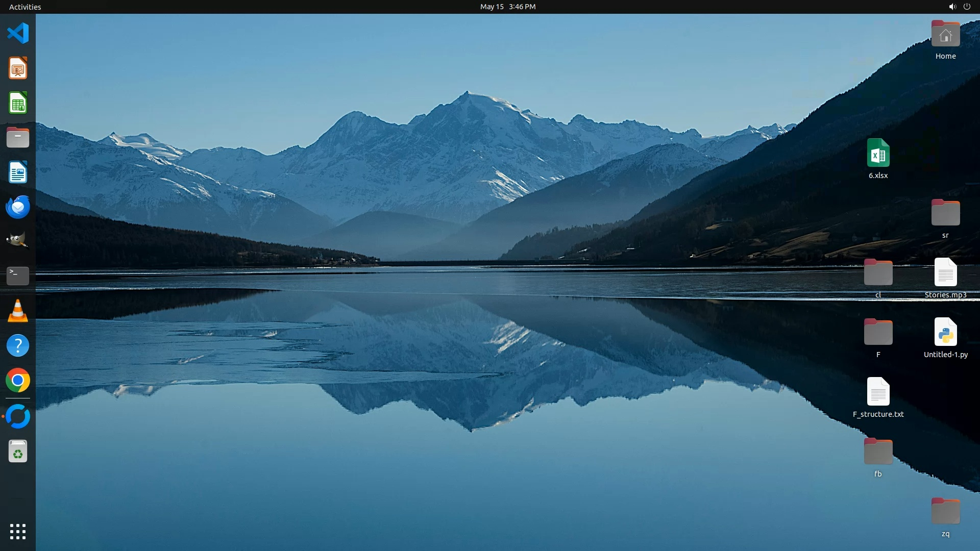Viewport: 980px width, 551px height.
Task: Launch LibreOffice Writer from dock
Action: tap(18, 172)
